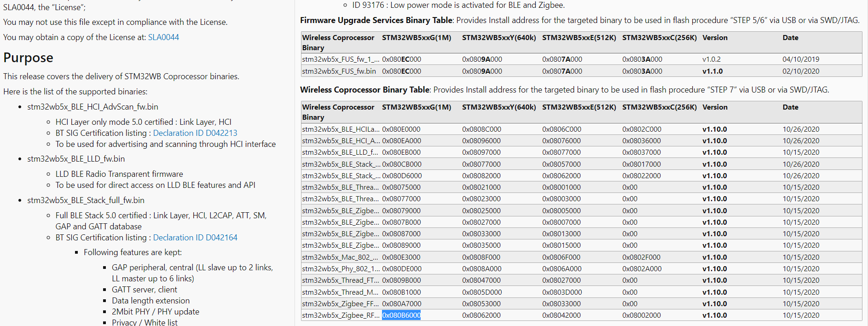Click the stm32wb5x_Phy_802_1 binary cell
This screenshot has width=868, height=326.
coord(341,269)
